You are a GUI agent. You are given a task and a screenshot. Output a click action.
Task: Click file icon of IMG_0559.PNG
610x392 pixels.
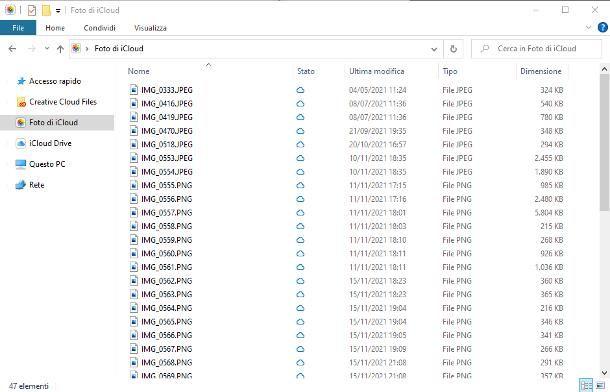pyautogui.click(x=134, y=240)
